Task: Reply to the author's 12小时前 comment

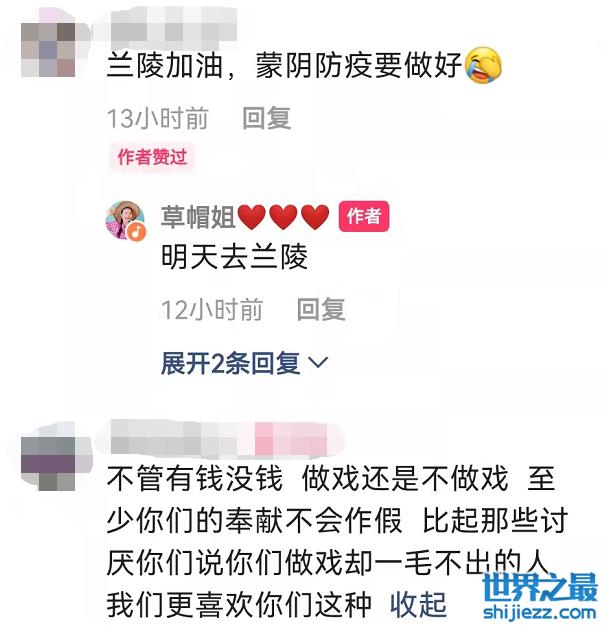Action: pos(321,310)
